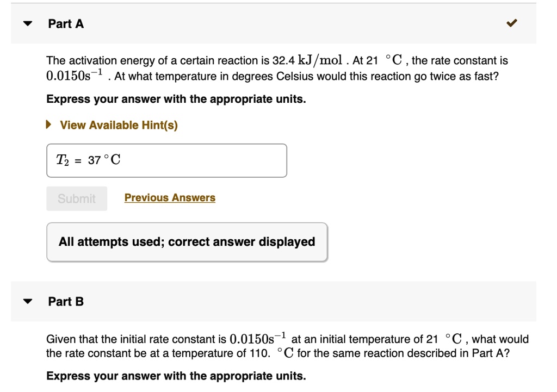The width and height of the screenshot is (557, 392).
Task: Click the T2 variable label in the answer box
Action: [61, 160]
